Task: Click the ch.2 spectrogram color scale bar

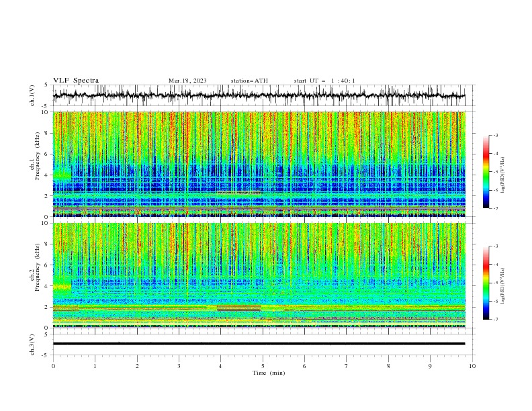Action: pos(486,283)
